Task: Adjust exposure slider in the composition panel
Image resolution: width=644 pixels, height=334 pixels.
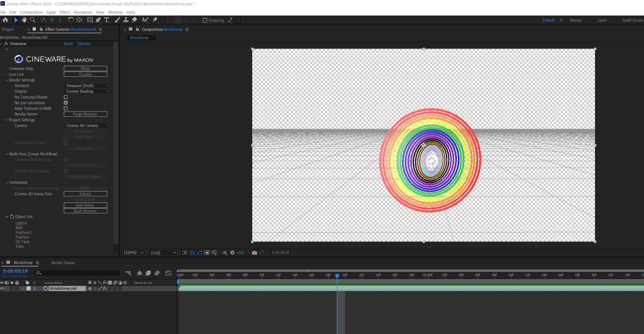Action: click(x=240, y=253)
